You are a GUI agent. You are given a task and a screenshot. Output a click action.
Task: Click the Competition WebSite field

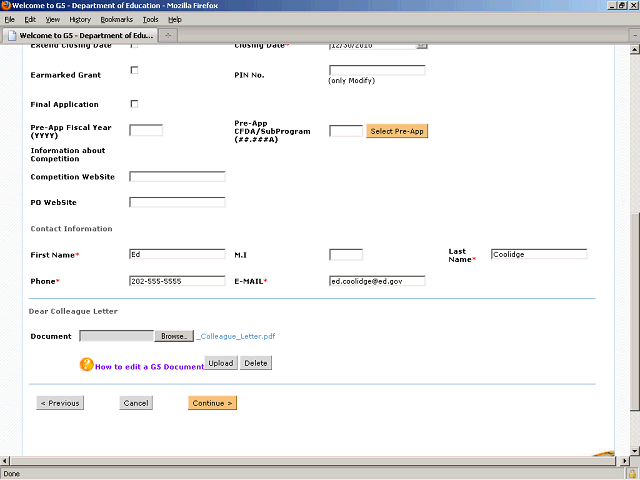(177, 176)
